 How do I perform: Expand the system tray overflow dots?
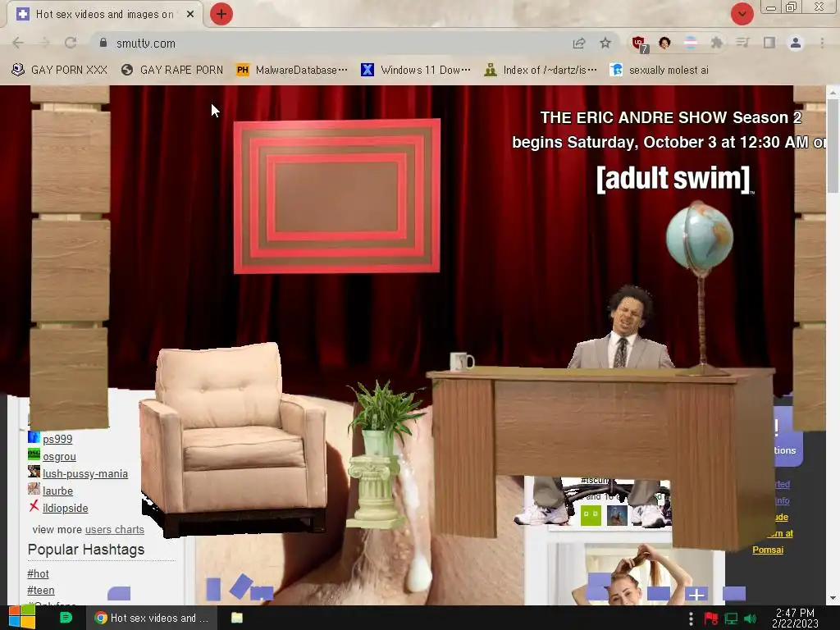[x=691, y=619]
